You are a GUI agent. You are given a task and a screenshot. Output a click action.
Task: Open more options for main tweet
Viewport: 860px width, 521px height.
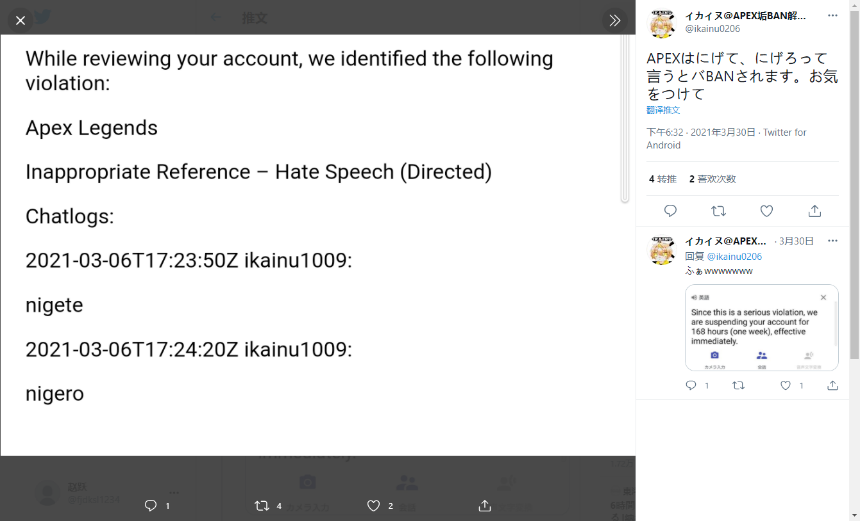pyautogui.click(x=832, y=16)
